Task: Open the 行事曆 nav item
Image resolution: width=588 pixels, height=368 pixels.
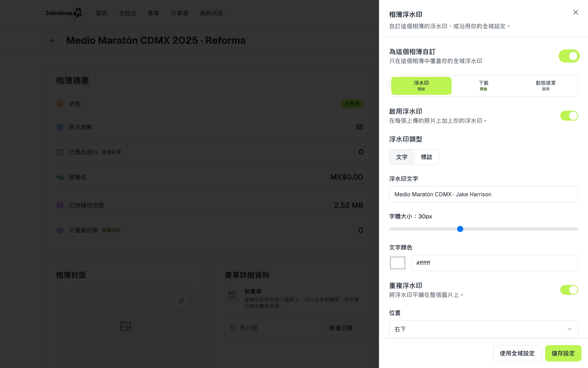Action: click(179, 13)
